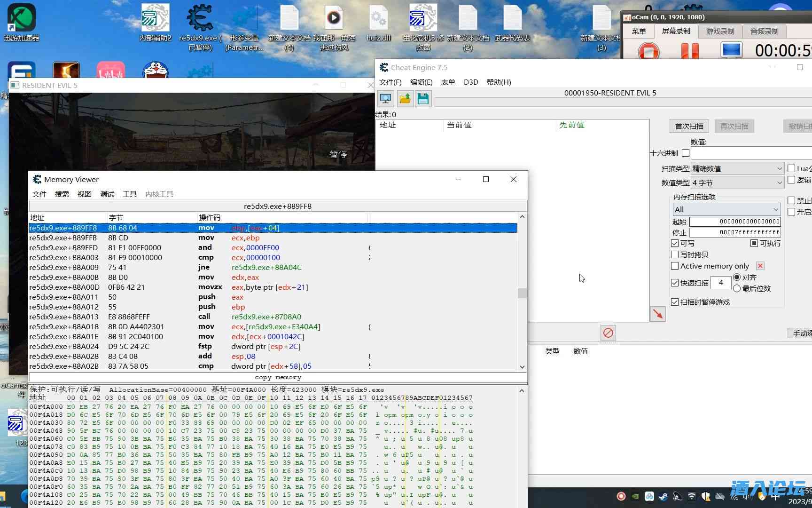
Task: Click the open process monitor icon
Action: click(x=385, y=98)
